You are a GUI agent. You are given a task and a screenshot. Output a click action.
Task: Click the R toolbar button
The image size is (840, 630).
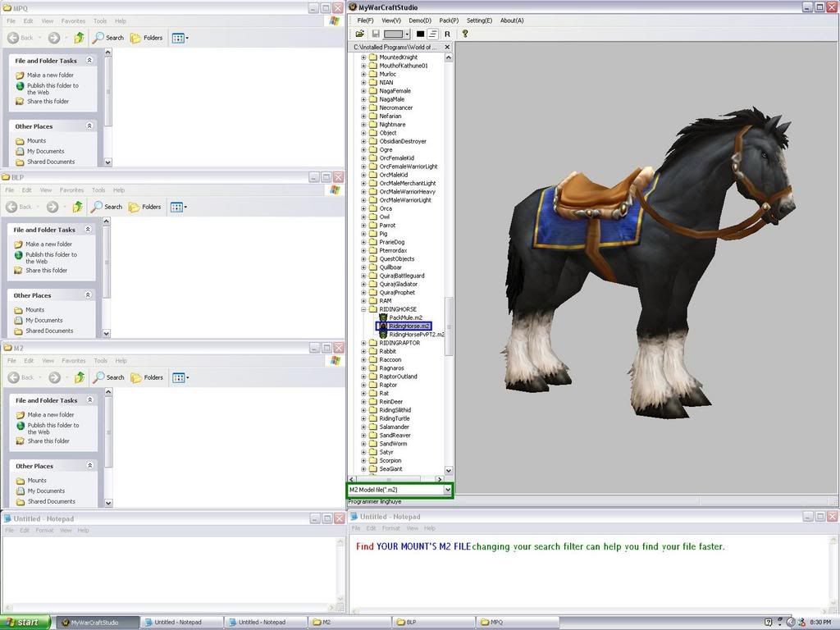click(447, 34)
